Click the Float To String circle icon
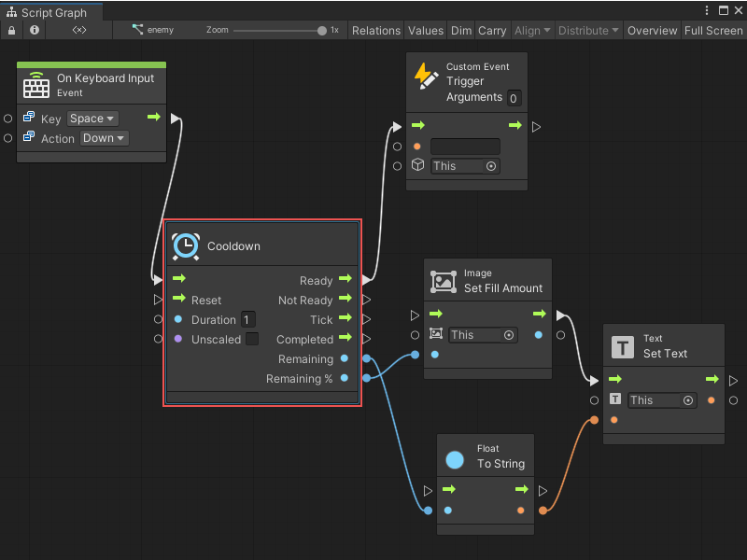Image resolution: width=747 pixels, height=560 pixels. point(455,458)
